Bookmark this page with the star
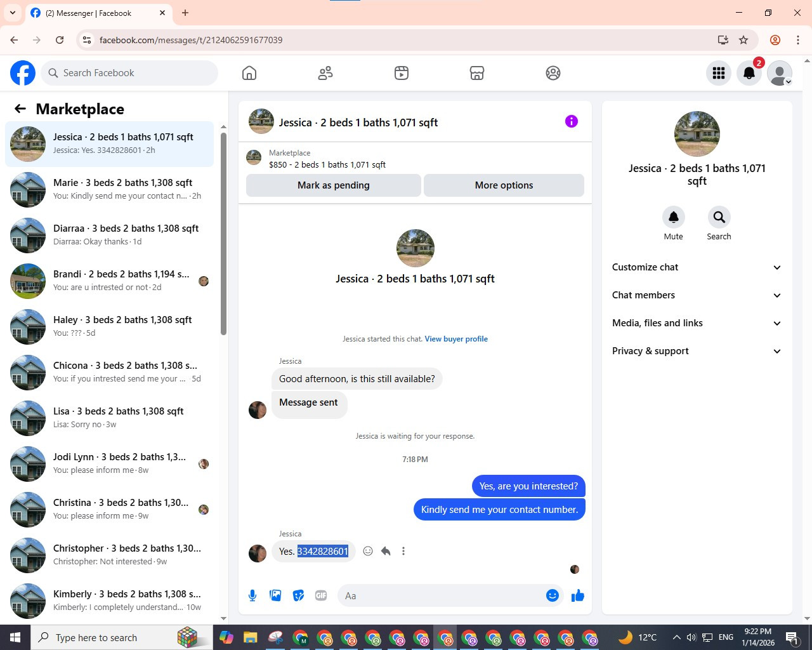Screen dimensions: 812x650 pos(743,40)
